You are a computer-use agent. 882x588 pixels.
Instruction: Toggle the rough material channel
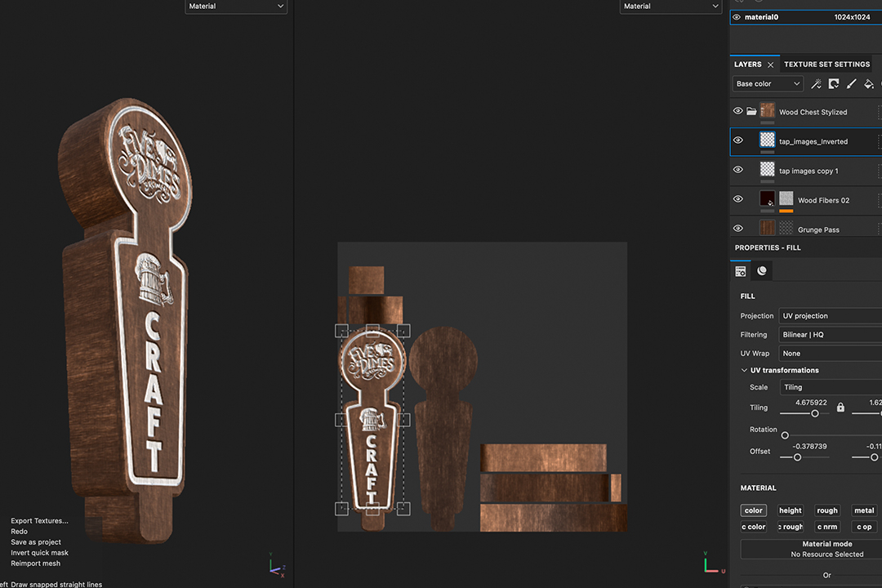tap(827, 510)
